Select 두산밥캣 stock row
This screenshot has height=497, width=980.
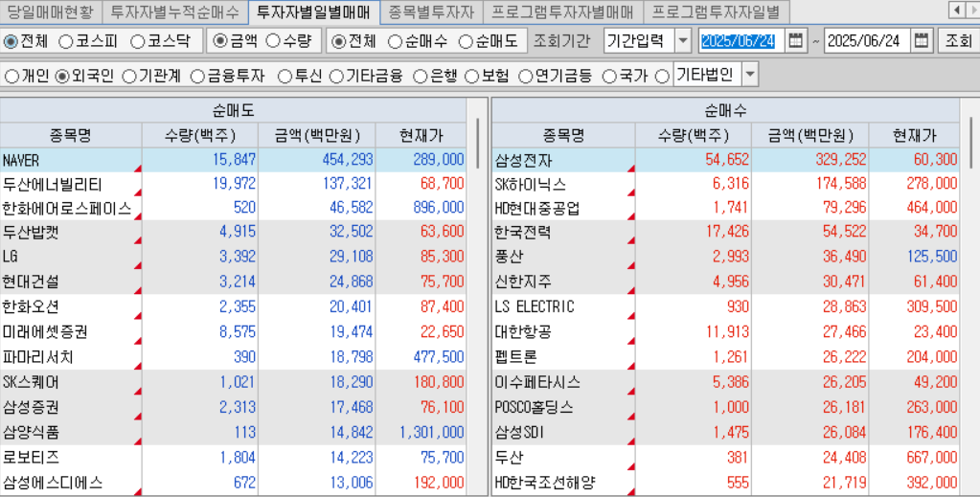pos(233,232)
